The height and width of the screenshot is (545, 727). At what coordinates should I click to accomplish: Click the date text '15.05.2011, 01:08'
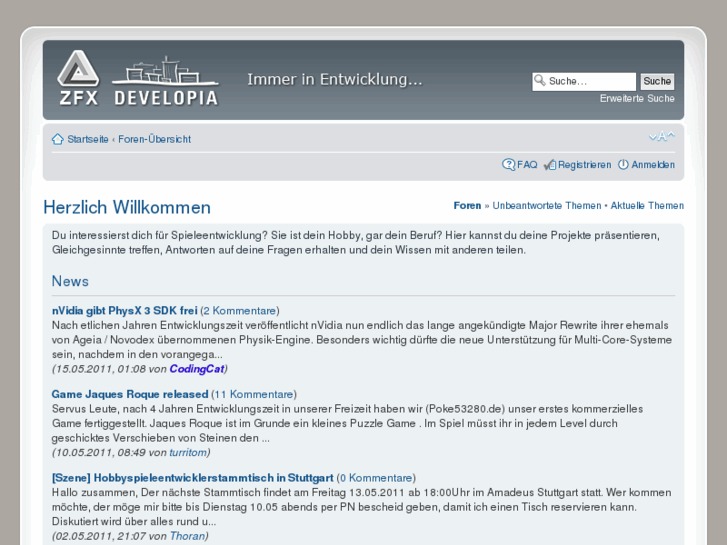tap(101, 369)
